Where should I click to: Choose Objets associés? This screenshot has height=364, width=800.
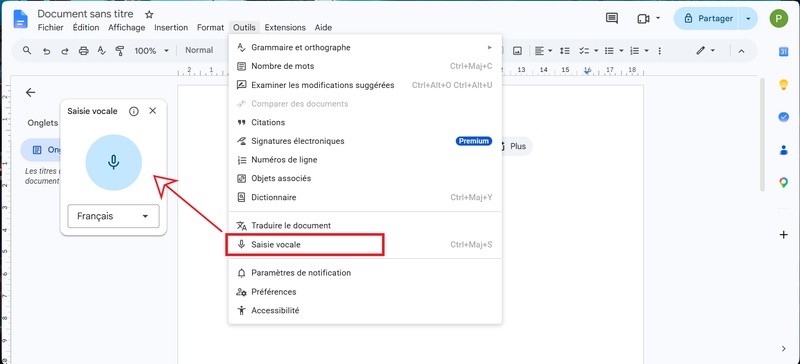point(365,179)
